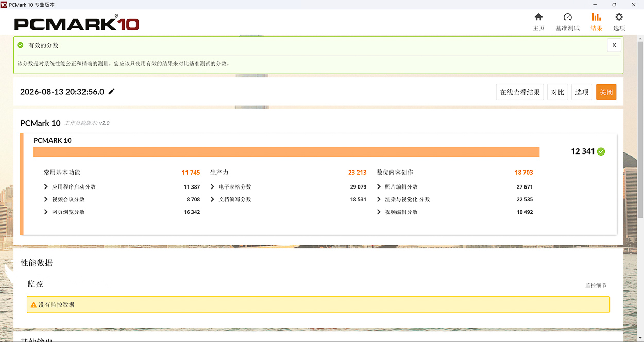Click the value 29 079
The image size is (644, 342).
(358, 187)
